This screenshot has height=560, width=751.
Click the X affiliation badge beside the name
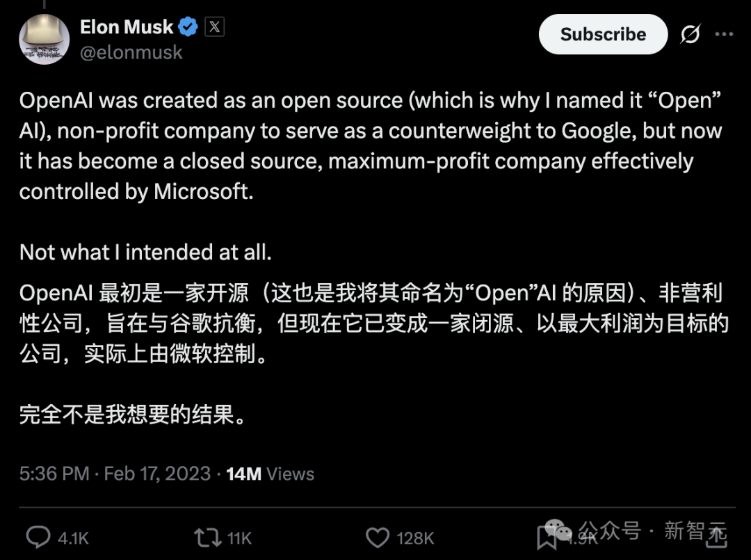coord(214,26)
